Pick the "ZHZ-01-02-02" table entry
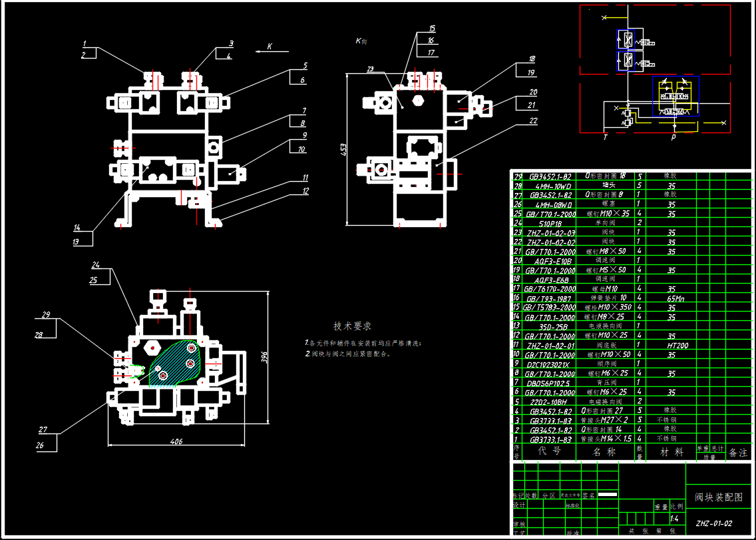 [550, 242]
